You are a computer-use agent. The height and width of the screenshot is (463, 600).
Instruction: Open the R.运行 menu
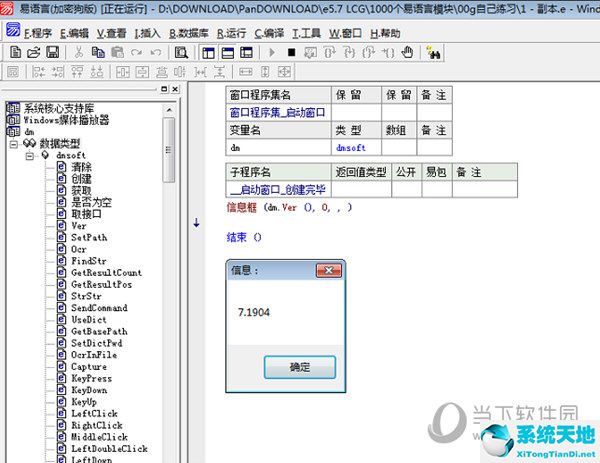232,34
